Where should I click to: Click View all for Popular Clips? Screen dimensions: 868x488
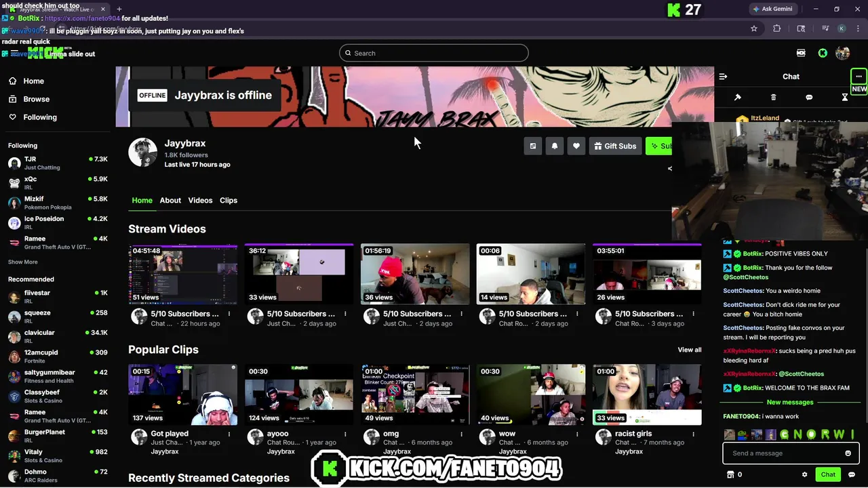tap(690, 350)
